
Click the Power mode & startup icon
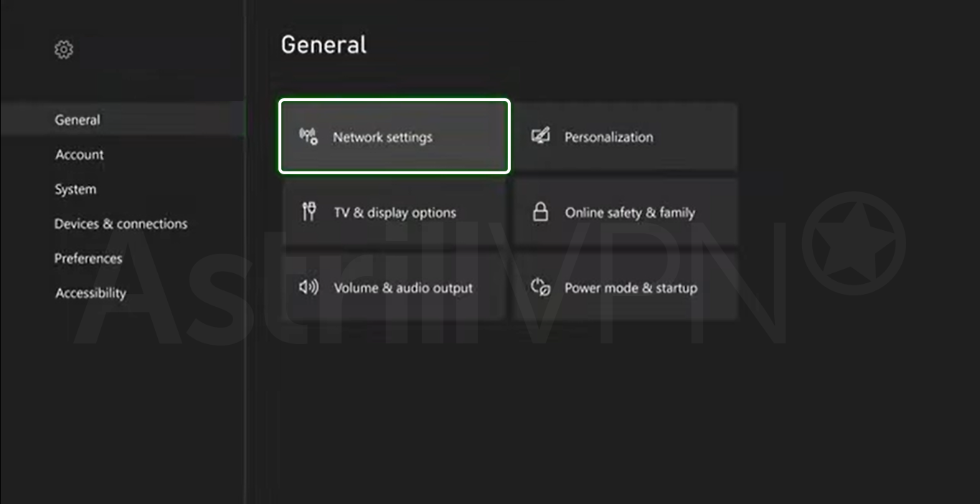point(540,287)
